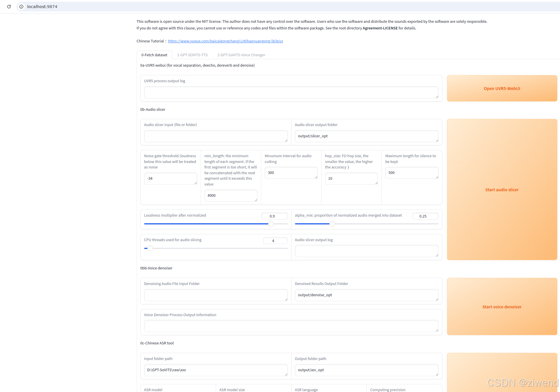
Task: Switch to 1-GPT-SOVITS-TTS tab
Action: coord(192,55)
